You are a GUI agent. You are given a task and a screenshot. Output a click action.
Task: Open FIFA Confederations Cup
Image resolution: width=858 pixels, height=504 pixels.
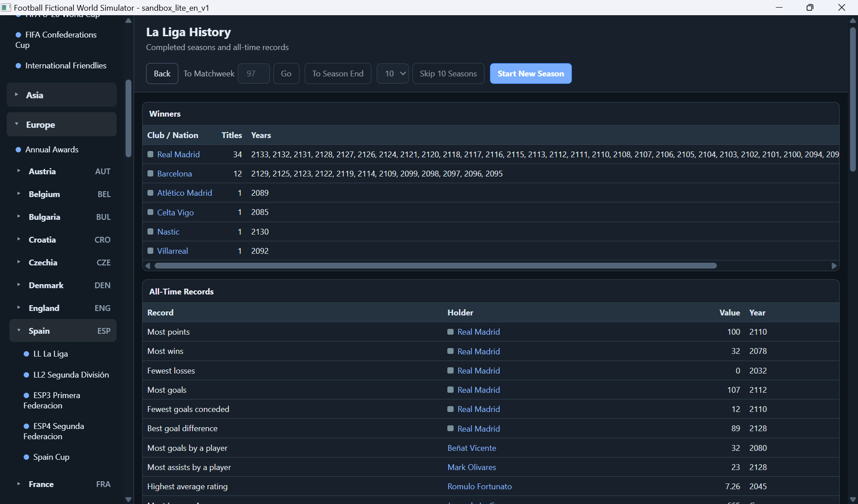pyautogui.click(x=56, y=40)
